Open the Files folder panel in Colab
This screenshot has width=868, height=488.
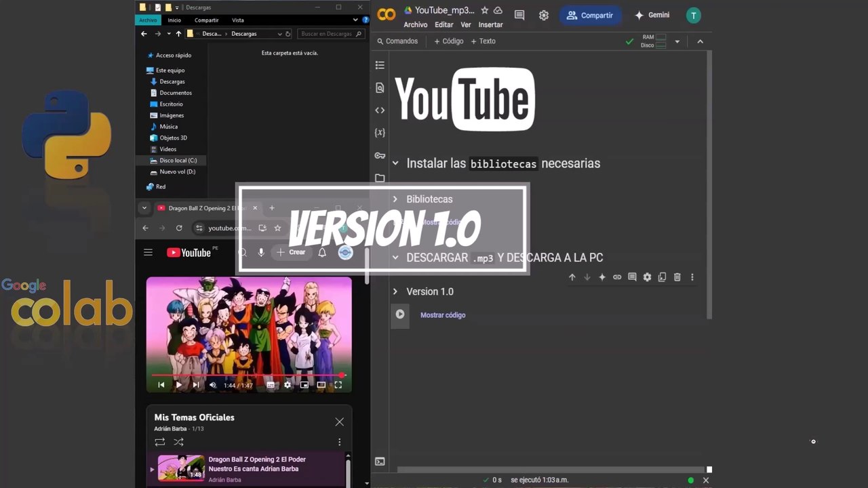click(x=380, y=178)
